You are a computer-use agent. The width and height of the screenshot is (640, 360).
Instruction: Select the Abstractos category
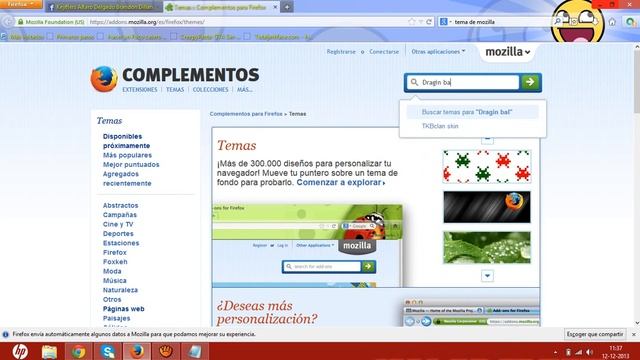coord(120,205)
